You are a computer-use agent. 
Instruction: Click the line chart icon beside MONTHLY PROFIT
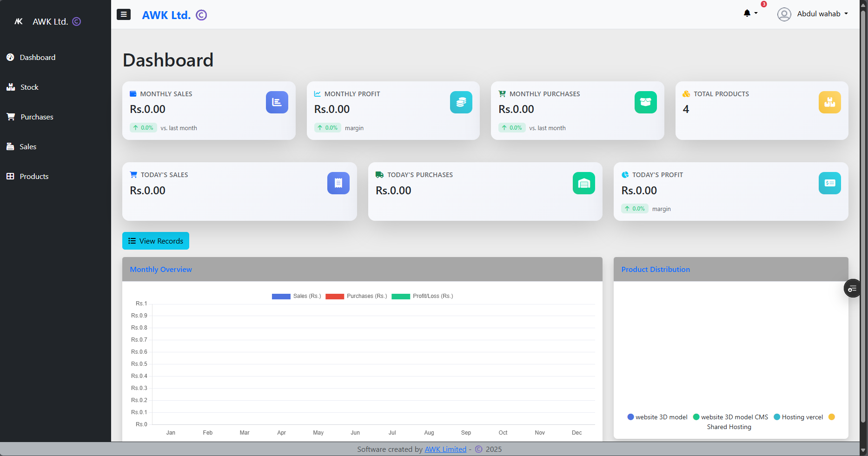click(x=318, y=94)
